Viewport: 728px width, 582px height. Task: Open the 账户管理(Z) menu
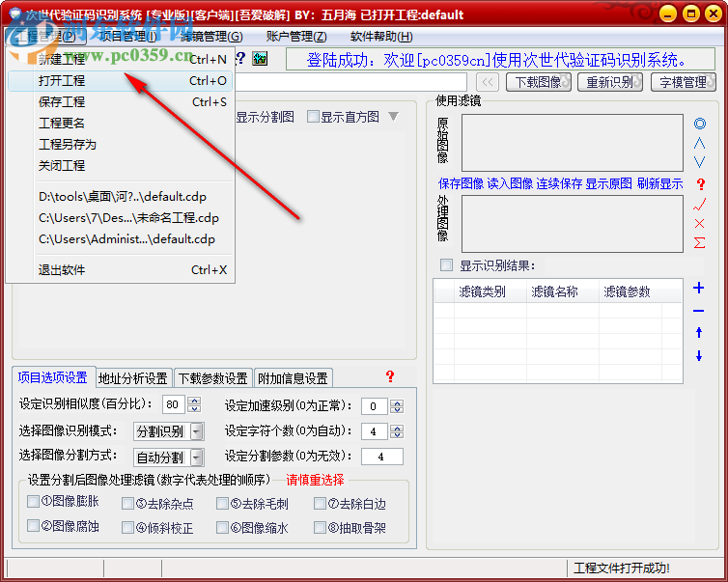pos(296,37)
